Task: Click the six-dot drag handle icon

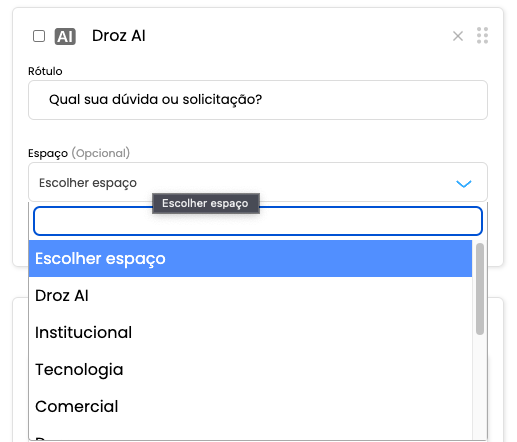Action: pos(482,35)
